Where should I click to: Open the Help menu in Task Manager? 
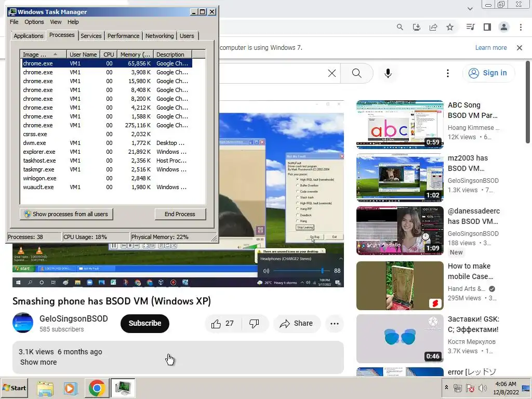[x=73, y=22]
